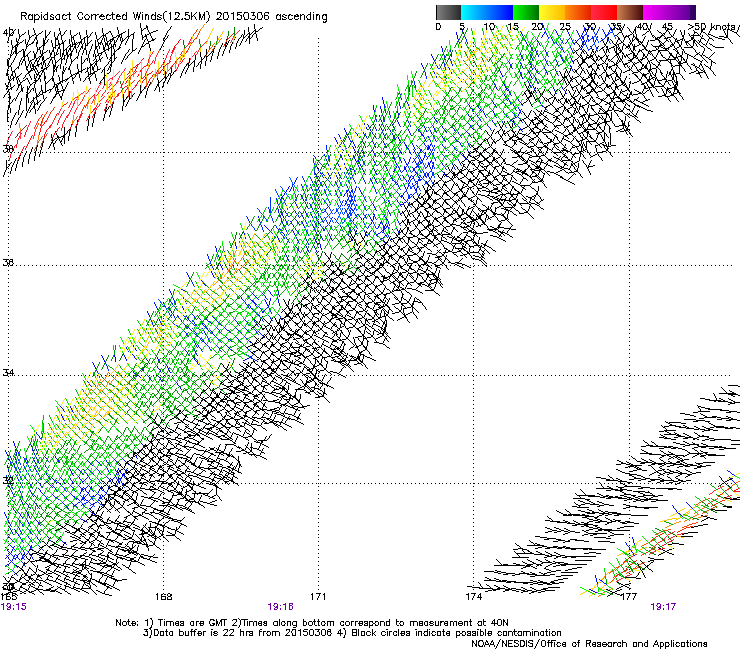Screen dimensions: 740x650
Task: Click the purple time label 19:16
Action: pos(280,607)
